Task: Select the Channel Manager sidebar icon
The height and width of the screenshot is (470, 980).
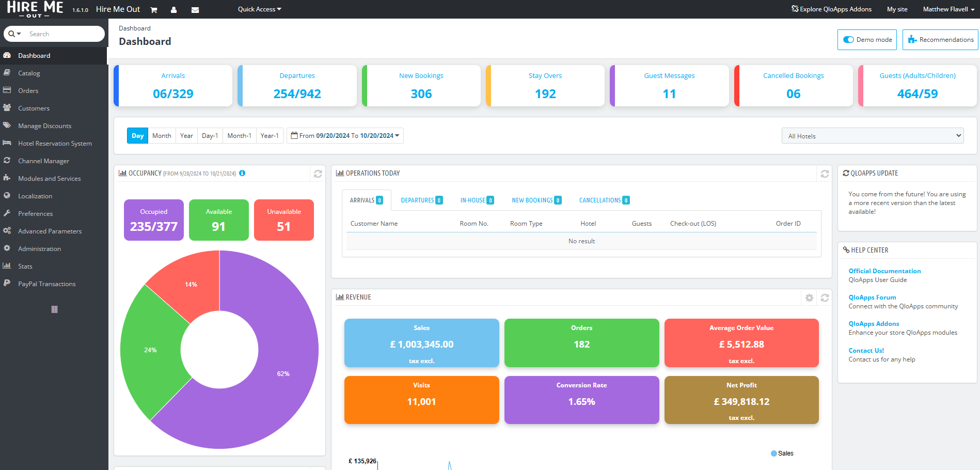Action: (7, 161)
